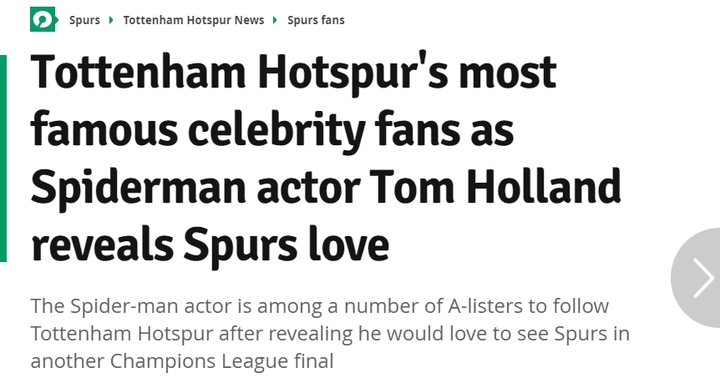The width and height of the screenshot is (720, 388).
Task: Click 'Champions League final' in the subheading
Action: (221, 361)
